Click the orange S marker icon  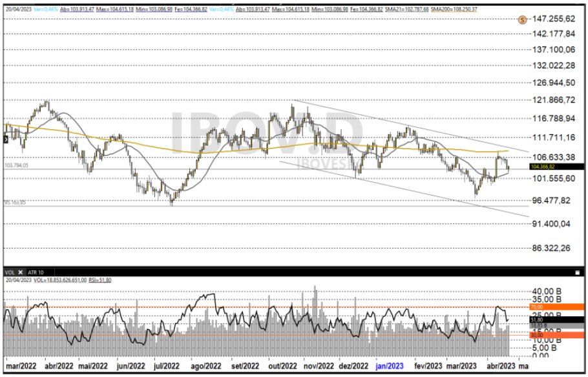(522, 19)
